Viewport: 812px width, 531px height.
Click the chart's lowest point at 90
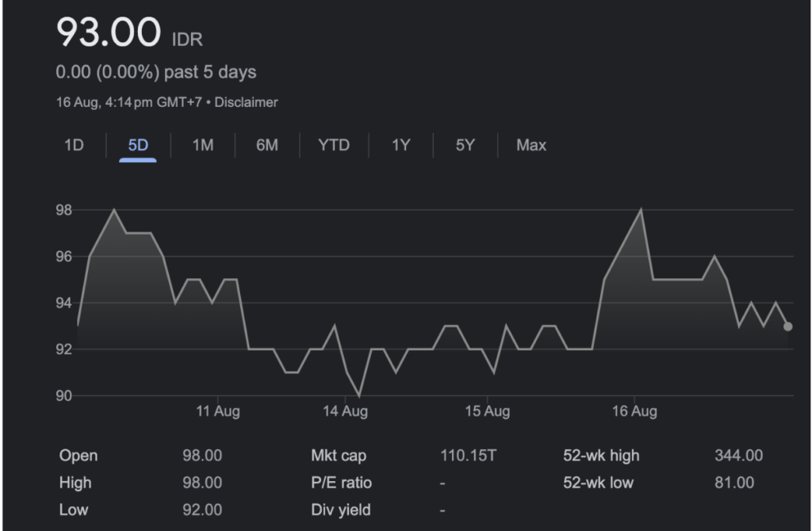pos(359,396)
